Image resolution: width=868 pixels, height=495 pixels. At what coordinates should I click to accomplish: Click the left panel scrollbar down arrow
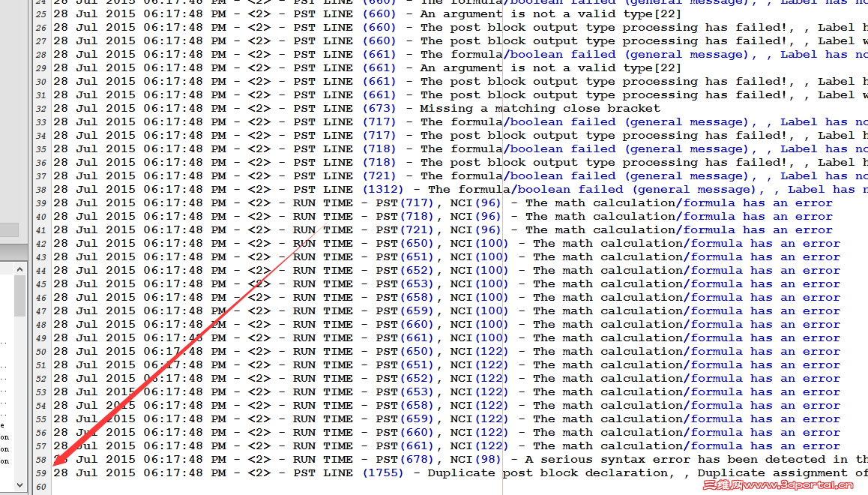tap(20, 485)
